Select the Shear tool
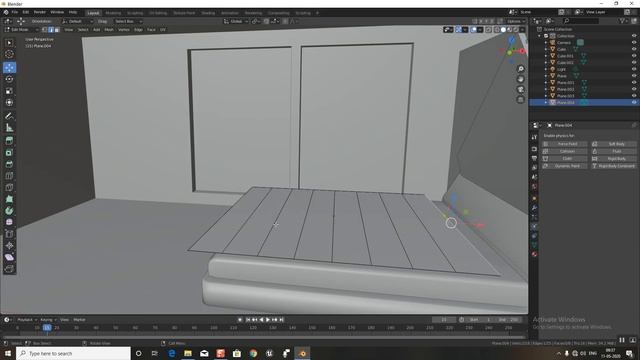The height and width of the screenshot is (360, 640). pyautogui.click(x=9, y=257)
